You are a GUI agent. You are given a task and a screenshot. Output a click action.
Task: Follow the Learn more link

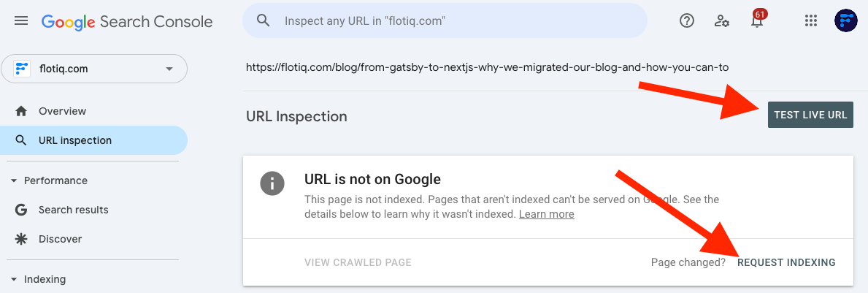click(x=546, y=214)
